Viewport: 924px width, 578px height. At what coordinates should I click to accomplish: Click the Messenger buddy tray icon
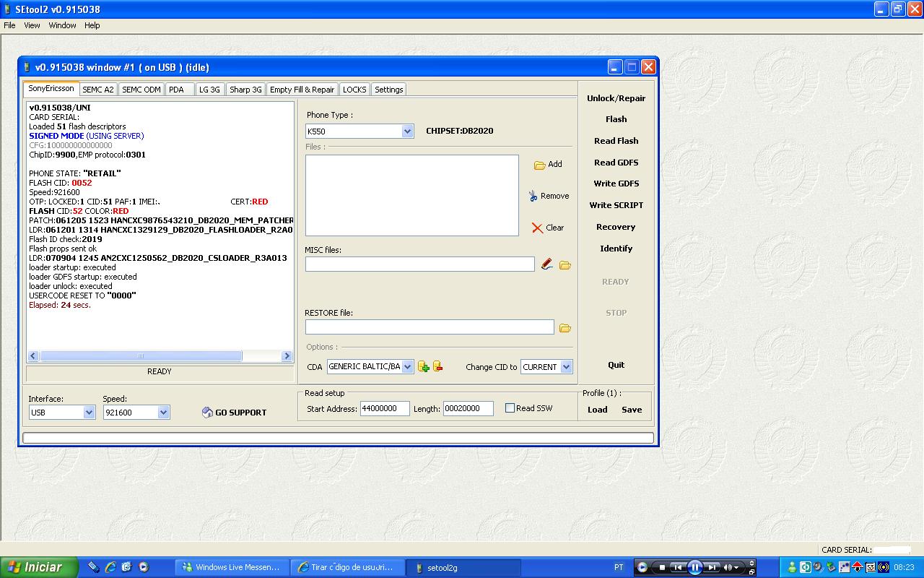(x=792, y=567)
